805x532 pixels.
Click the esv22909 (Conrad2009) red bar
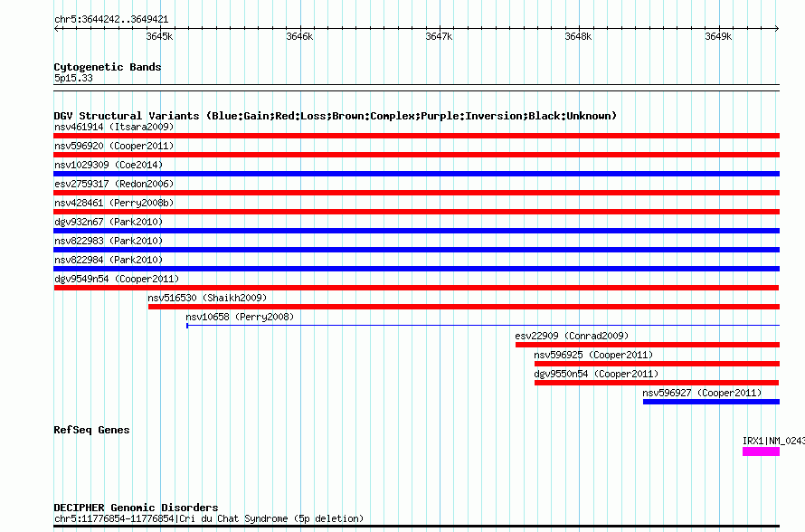pos(648,345)
